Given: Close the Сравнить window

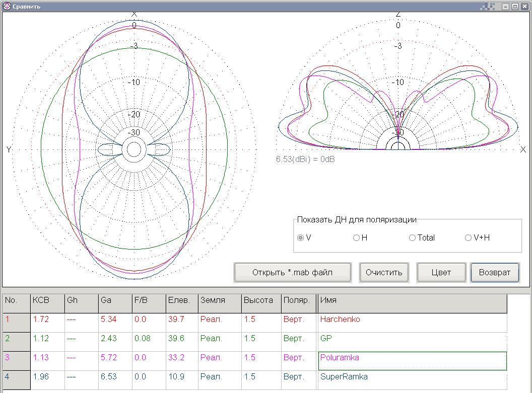Looking at the screenshot, I should pos(524,7).
